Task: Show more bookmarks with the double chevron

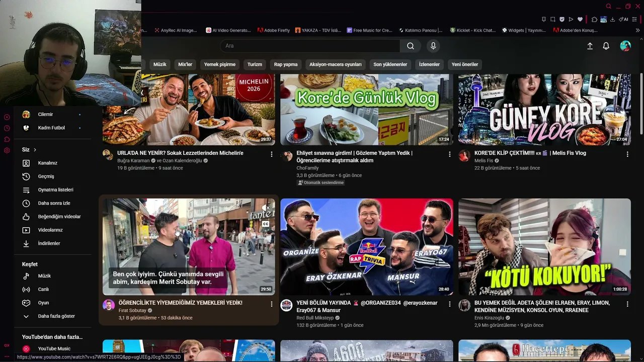Action: [637, 30]
